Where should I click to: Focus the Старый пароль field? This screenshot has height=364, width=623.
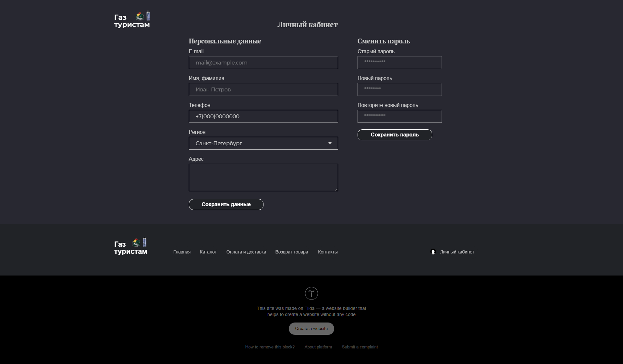[399, 63]
